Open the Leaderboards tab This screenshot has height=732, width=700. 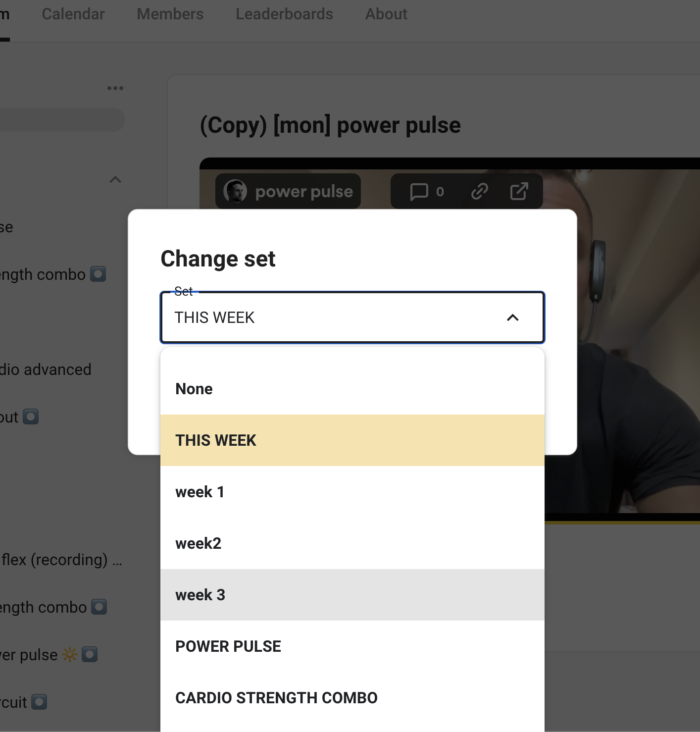pos(284,14)
